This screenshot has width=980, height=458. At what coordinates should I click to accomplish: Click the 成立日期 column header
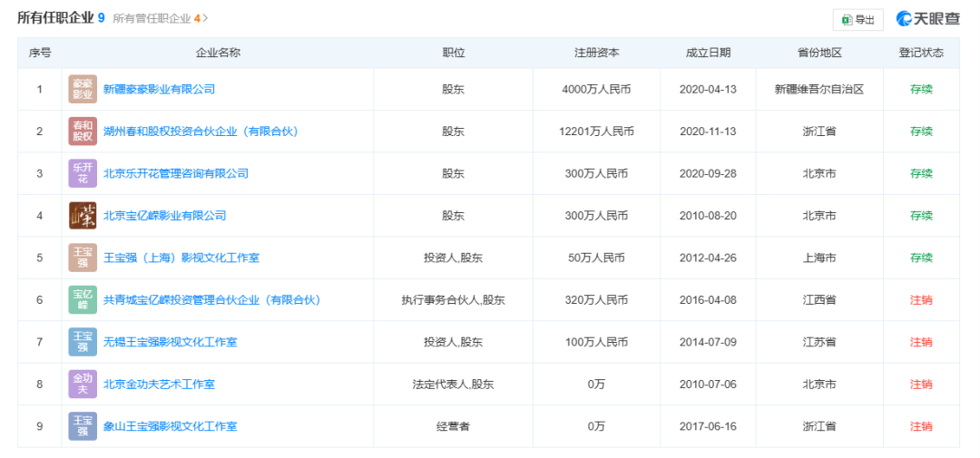tap(708, 53)
